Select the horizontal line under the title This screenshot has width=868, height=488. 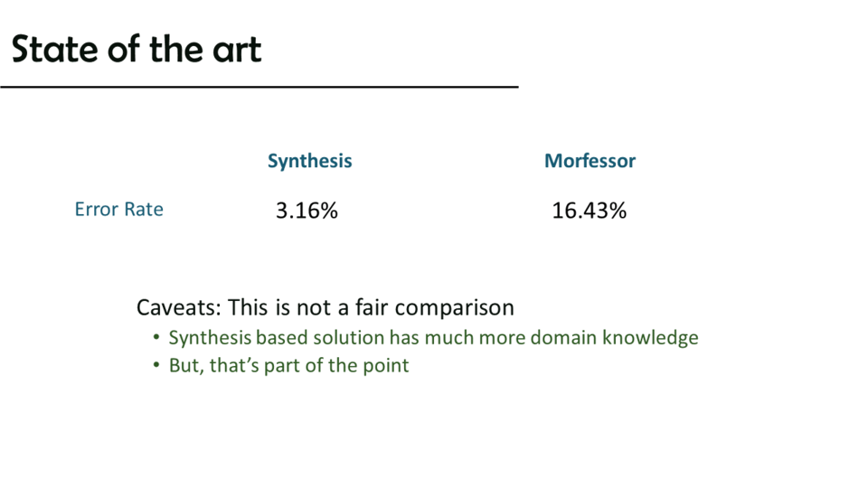coord(259,87)
